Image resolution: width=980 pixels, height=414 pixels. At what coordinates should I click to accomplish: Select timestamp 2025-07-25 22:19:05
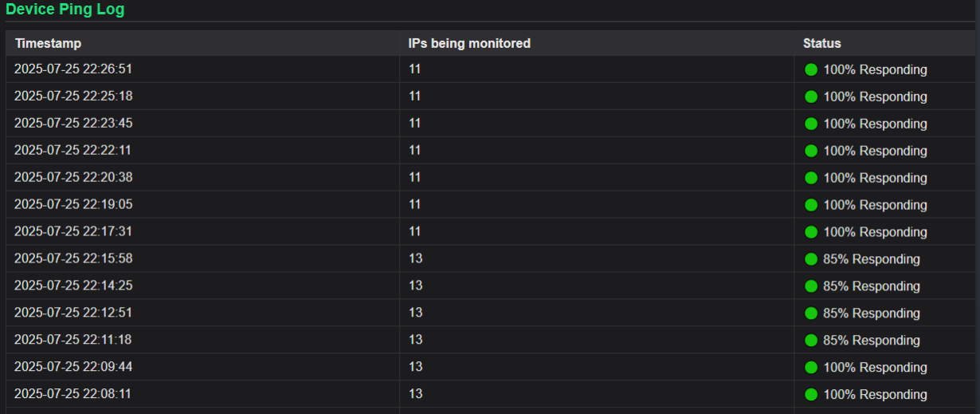click(x=73, y=204)
